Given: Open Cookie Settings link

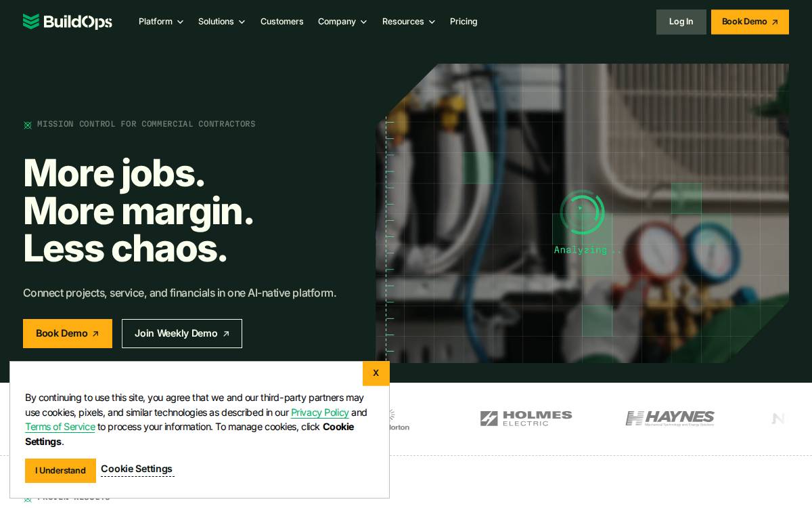Looking at the screenshot, I should pos(137,469).
